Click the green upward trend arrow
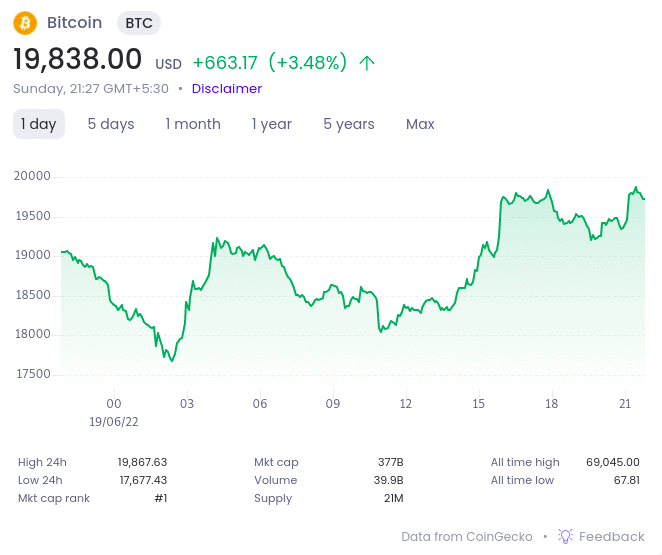The height and width of the screenshot is (555, 662). [x=366, y=63]
